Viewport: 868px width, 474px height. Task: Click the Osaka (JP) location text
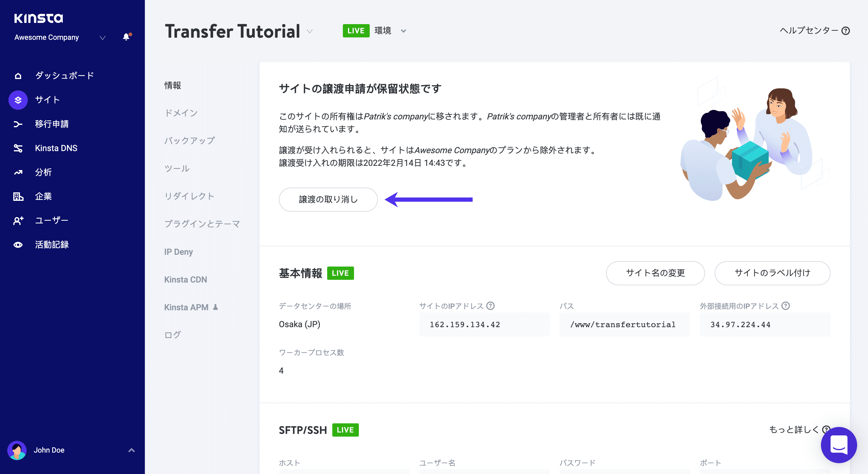(x=300, y=324)
